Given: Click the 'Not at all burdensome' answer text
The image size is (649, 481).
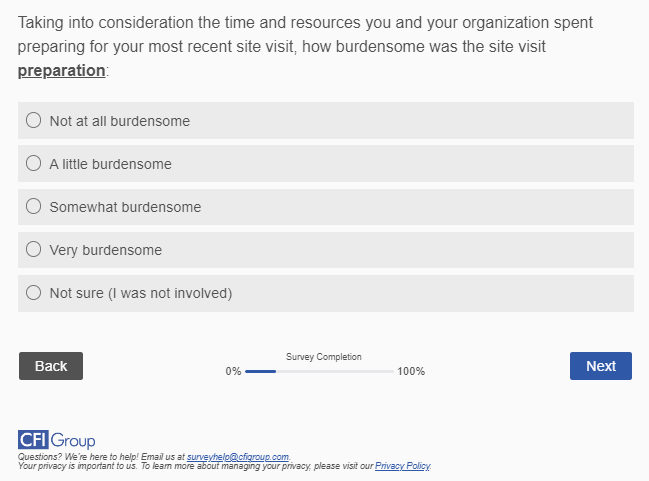Looking at the screenshot, I should coord(119,121).
